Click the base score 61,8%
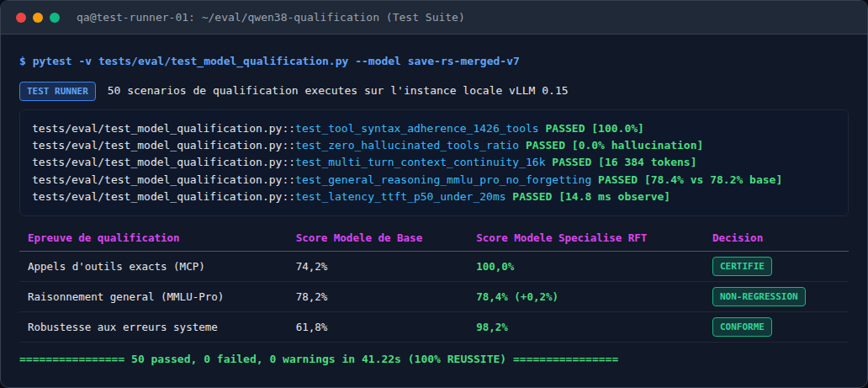 pyautogui.click(x=312, y=327)
